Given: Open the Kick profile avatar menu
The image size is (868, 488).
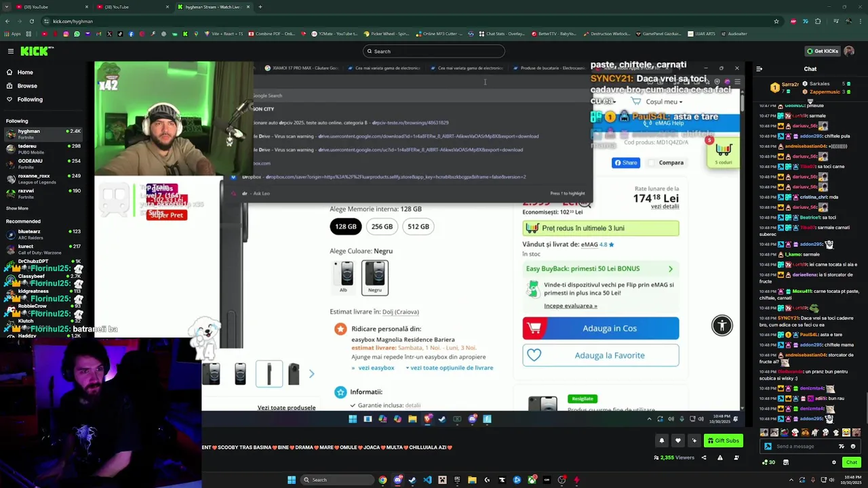Looking at the screenshot, I should click(849, 51).
